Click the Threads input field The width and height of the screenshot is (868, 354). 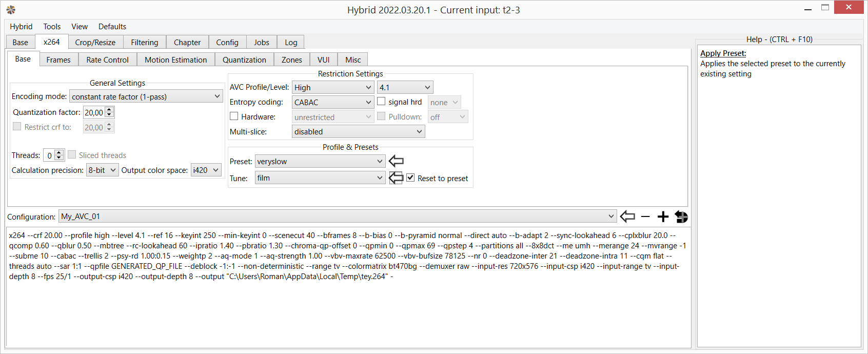49,155
